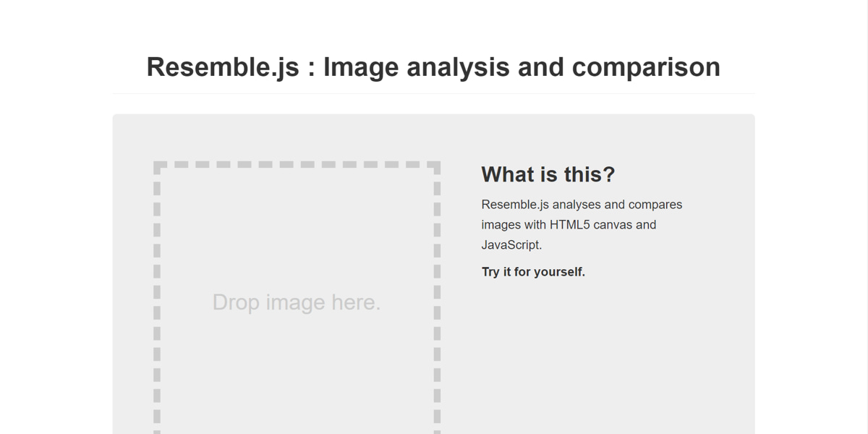Click the top-left dashed corner of drop zone
The image size is (868, 434).
(158, 166)
